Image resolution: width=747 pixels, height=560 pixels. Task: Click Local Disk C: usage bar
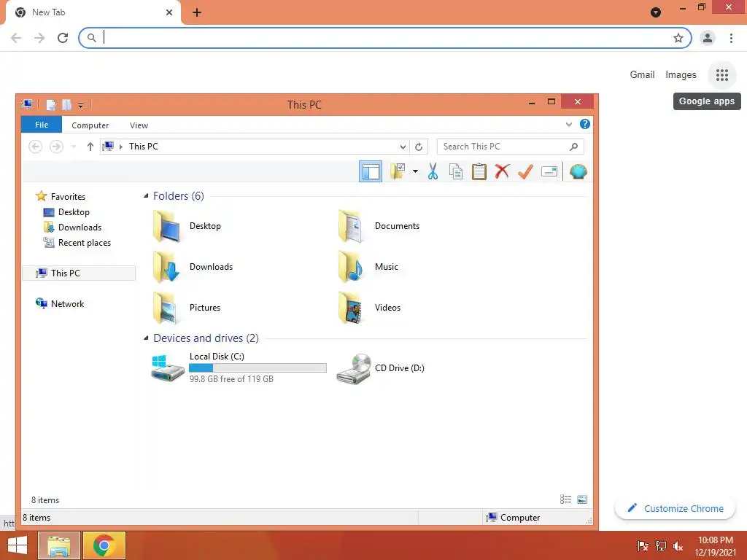[x=258, y=367]
